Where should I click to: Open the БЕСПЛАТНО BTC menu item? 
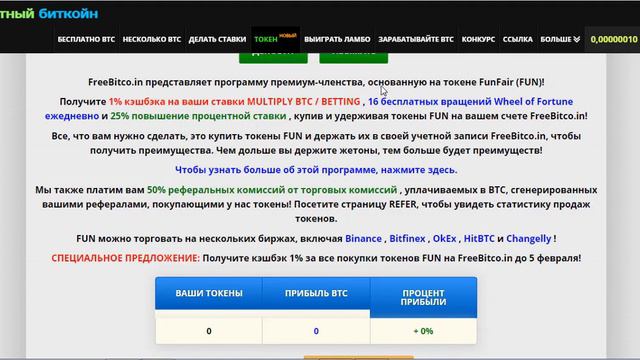(86, 40)
